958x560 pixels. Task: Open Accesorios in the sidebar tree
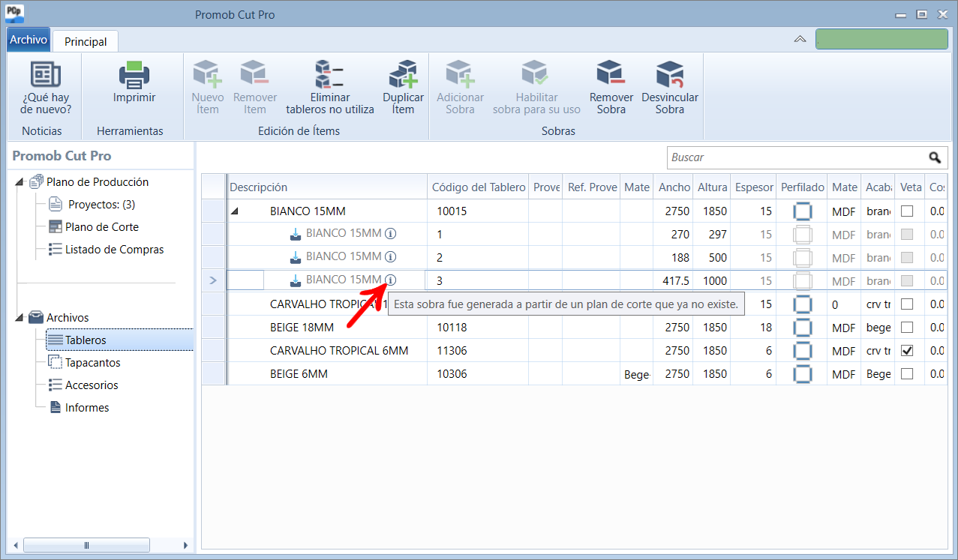pyautogui.click(x=92, y=385)
